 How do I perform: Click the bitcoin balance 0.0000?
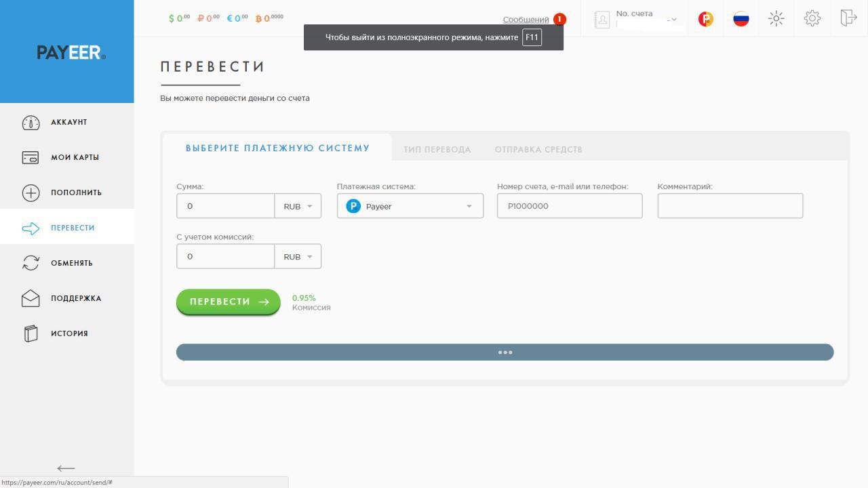[x=269, y=18]
